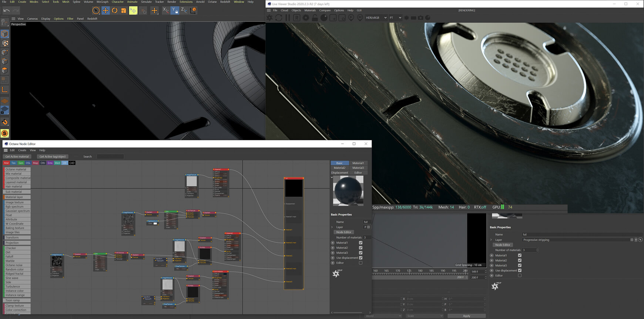Screen dimensions: 644x319
Task: Click the Apply button at the bottom
Action: tap(466, 316)
